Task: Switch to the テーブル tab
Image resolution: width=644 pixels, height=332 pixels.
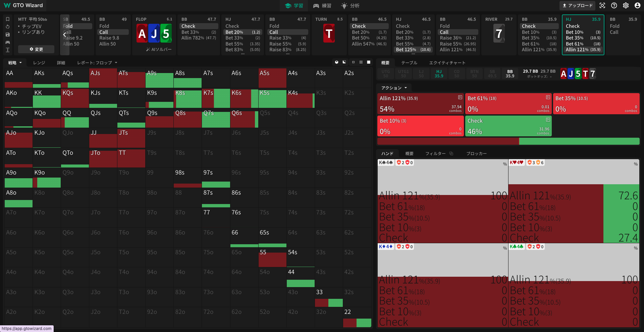Action: 409,63
